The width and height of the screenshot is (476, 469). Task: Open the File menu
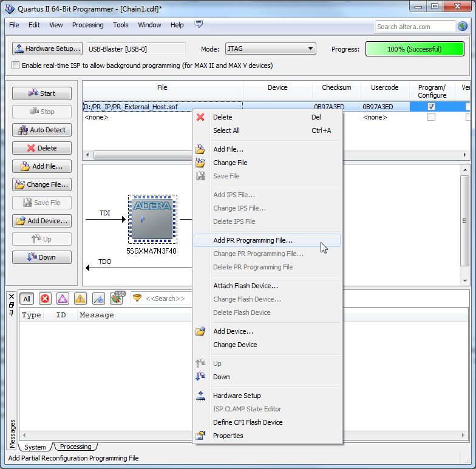click(14, 25)
